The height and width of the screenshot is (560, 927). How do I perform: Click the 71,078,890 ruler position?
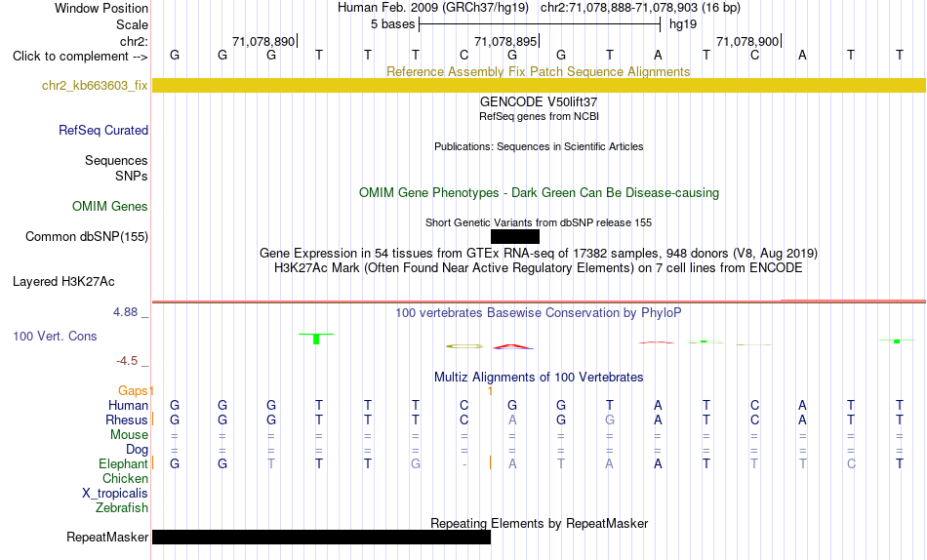(263, 41)
